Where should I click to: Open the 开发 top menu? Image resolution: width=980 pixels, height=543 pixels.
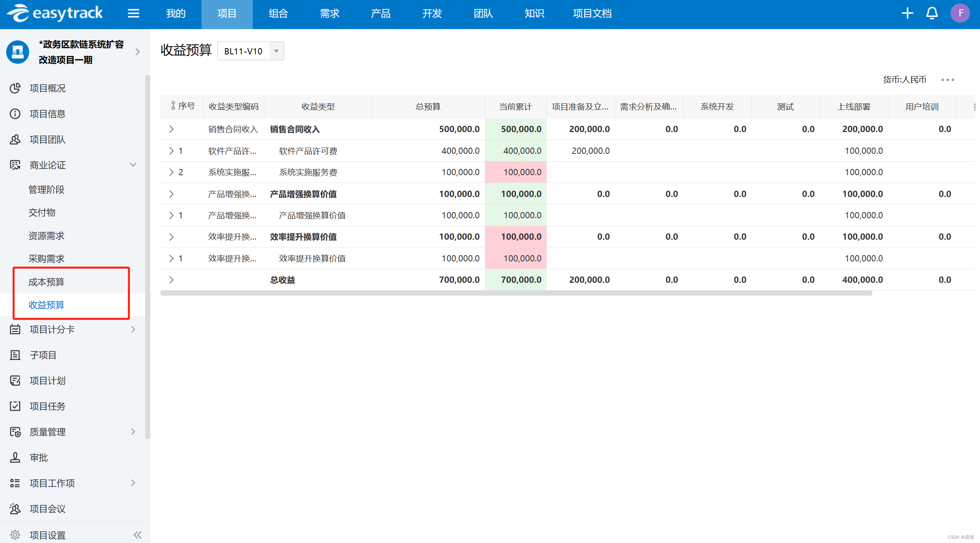(x=432, y=14)
